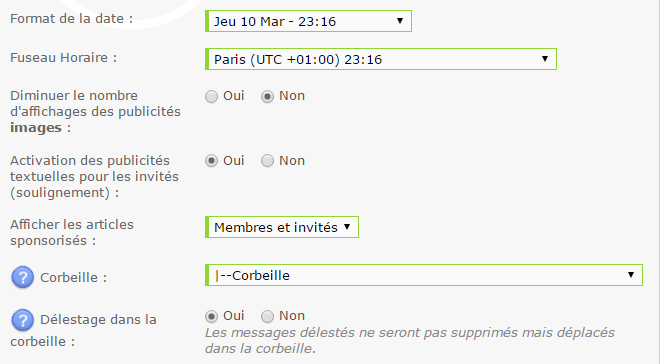Select Non for Diminuer le nombre d'affichages
The width and height of the screenshot is (661, 364).
tap(267, 97)
